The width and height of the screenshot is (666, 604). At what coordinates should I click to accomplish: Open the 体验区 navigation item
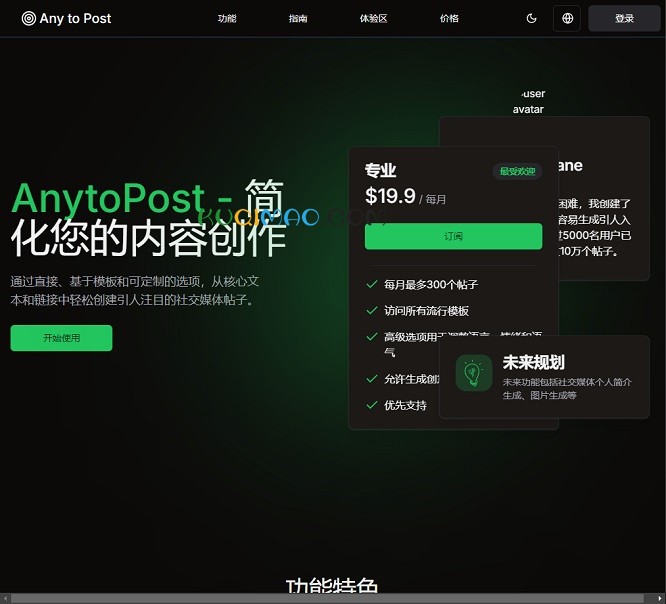pyautogui.click(x=373, y=18)
